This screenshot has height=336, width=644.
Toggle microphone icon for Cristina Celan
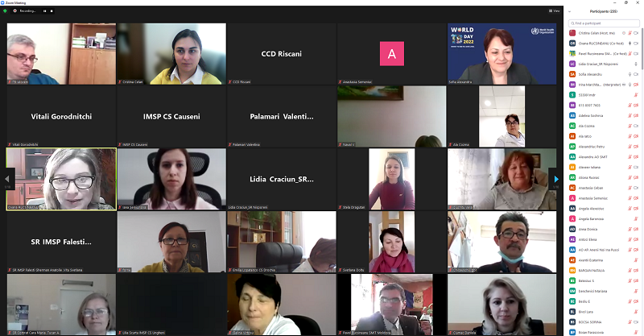point(630,33)
